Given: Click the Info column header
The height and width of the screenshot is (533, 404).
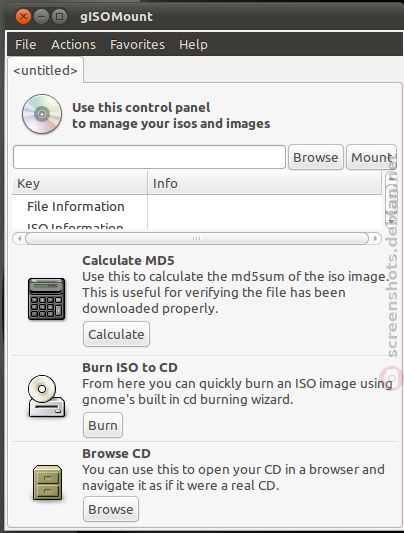Looking at the screenshot, I should point(265,183).
